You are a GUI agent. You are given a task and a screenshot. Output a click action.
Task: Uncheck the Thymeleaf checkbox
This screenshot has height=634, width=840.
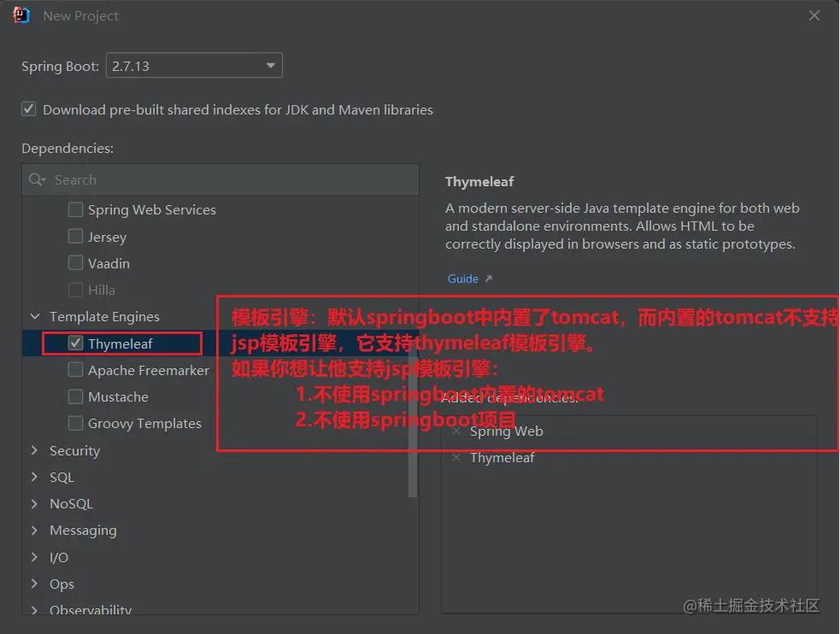click(75, 343)
